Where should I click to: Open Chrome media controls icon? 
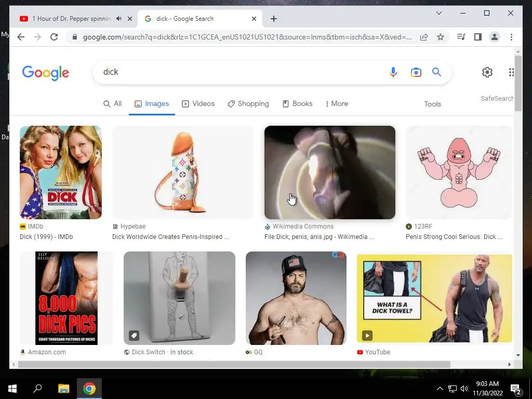(461, 37)
